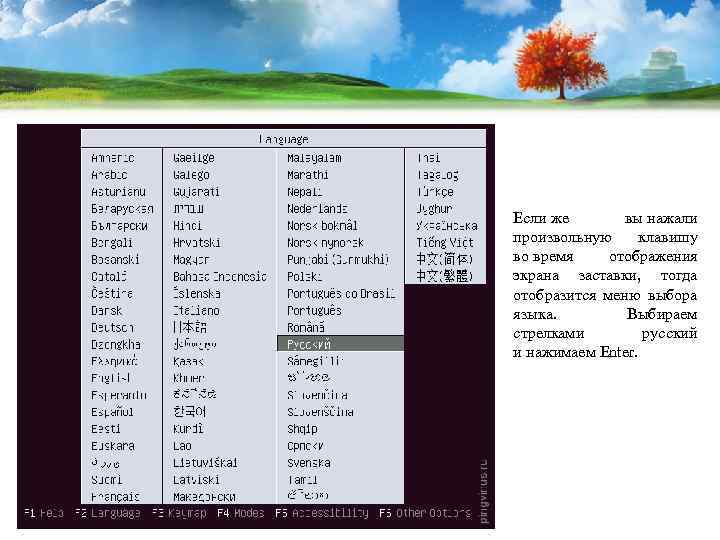720x540 pixels.
Task: Select Norsk nynorsk
Action: tap(326, 242)
